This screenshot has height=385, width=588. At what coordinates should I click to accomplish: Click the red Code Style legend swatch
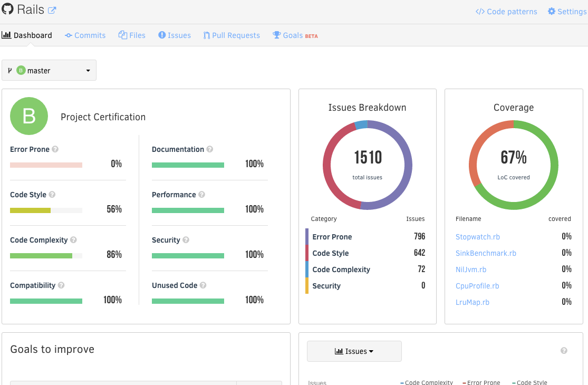pos(307,253)
